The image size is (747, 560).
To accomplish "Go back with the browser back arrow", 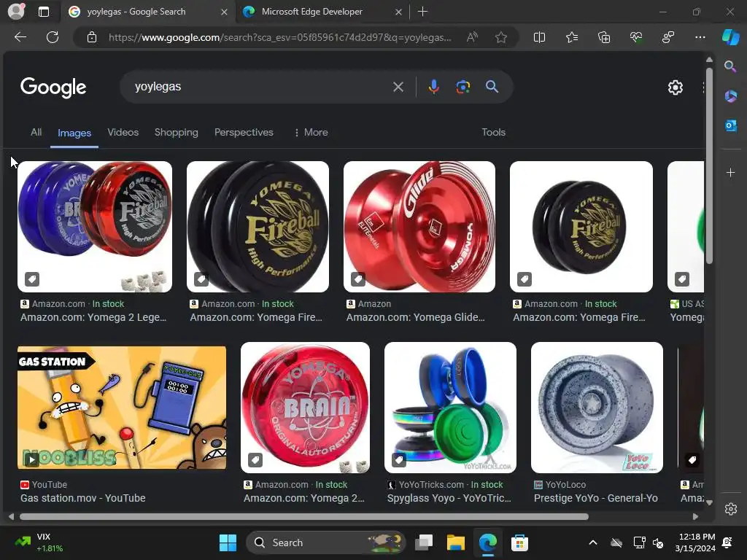I will (20, 37).
